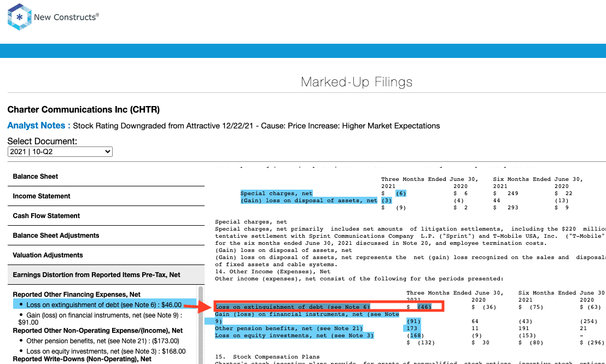Click the highlighted (91) value
Viewport: 606px width, 364px height.
pyautogui.click(x=413, y=321)
